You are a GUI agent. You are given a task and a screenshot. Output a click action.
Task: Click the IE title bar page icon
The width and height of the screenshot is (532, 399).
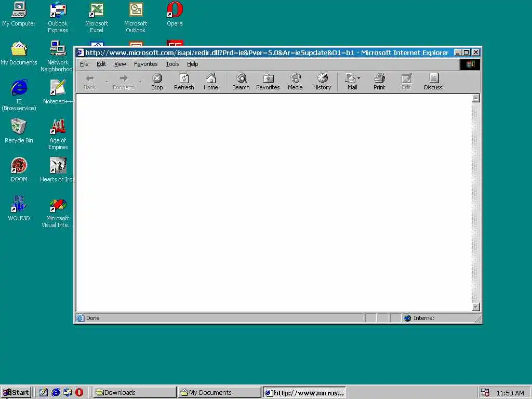point(80,52)
